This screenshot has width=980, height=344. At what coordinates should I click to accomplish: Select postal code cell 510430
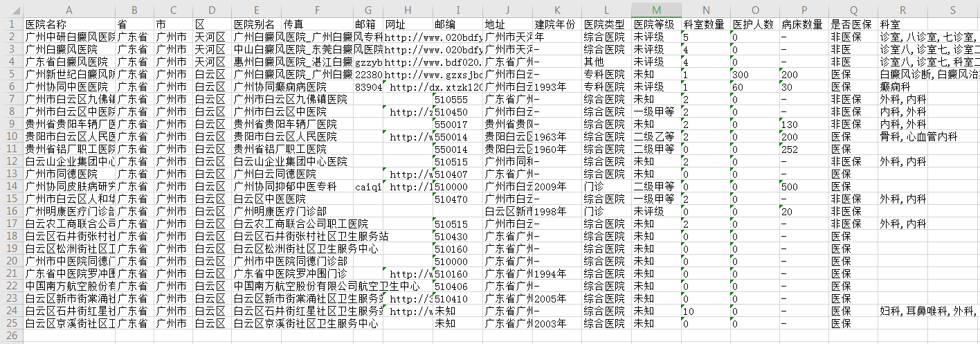click(457, 236)
